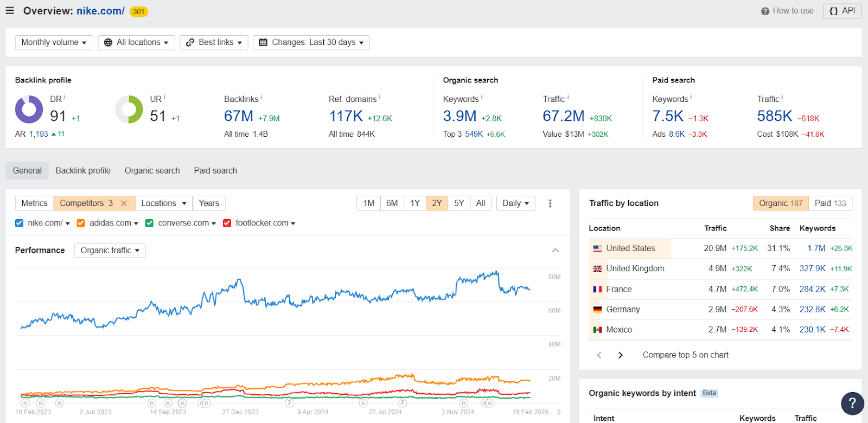Click the 301 redirect badge
Screen dimensions: 868x423
pos(139,11)
